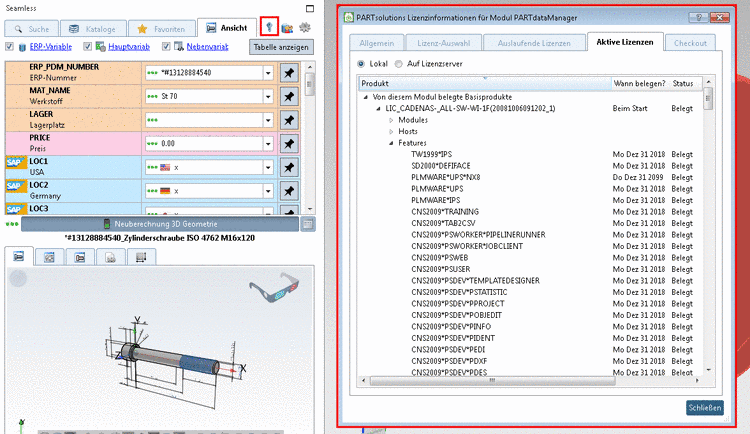Uncheck the ERP-Variable checkbox

(10, 46)
